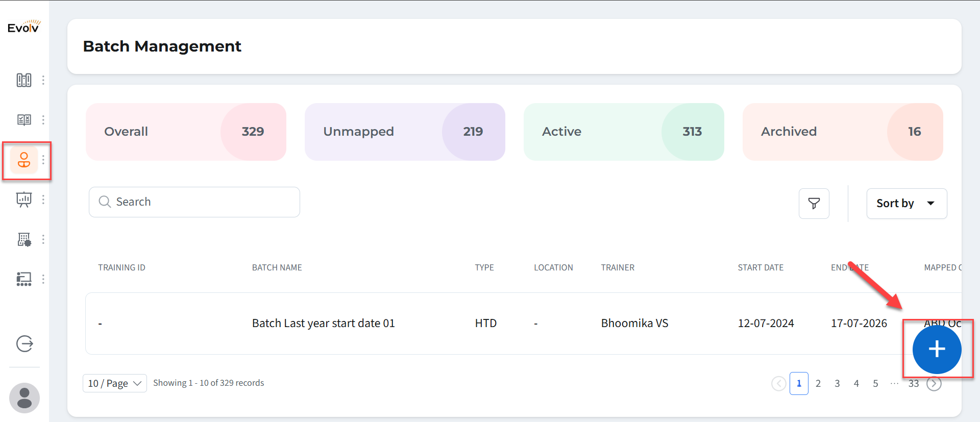Screen dimensions: 980x422
Task: Open the 10 / Page size dropdown
Action: [114, 383]
